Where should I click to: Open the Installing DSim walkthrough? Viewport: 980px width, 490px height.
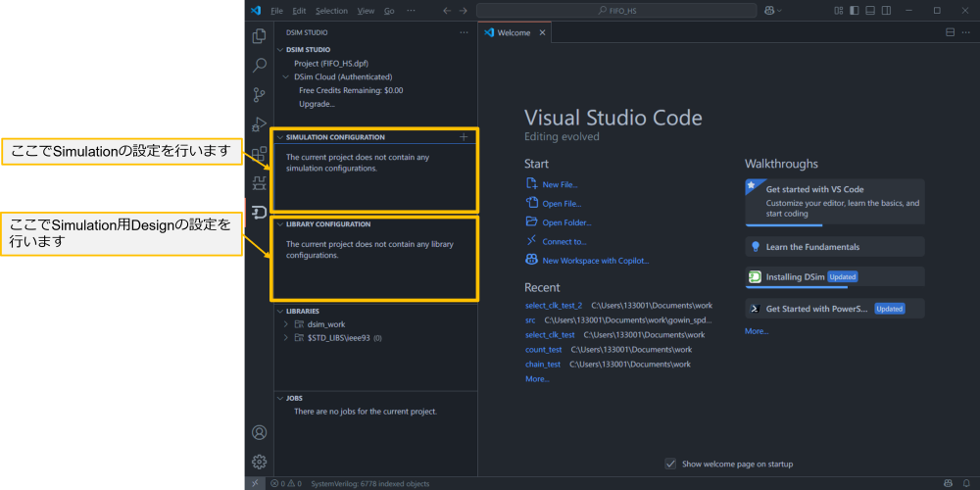pyautogui.click(x=835, y=277)
